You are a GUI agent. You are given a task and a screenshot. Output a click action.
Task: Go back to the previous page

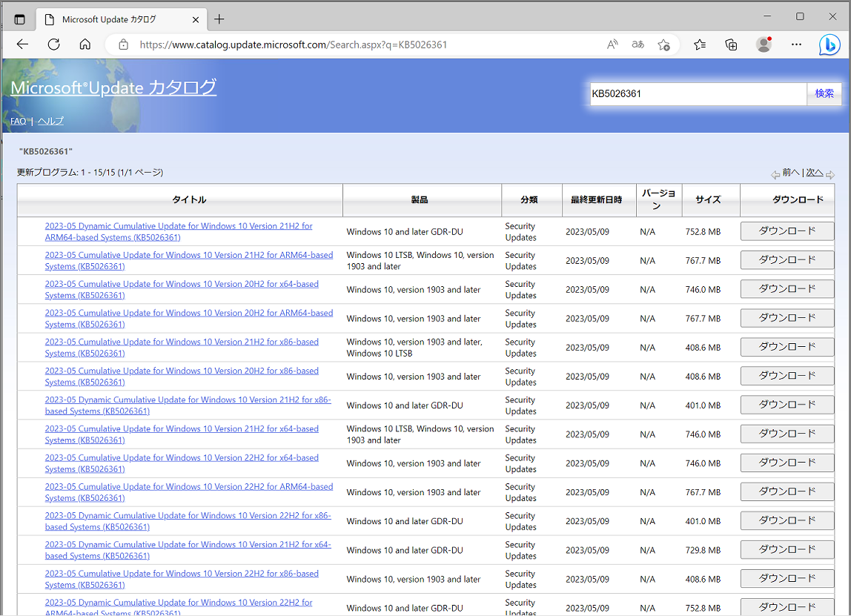click(x=23, y=44)
